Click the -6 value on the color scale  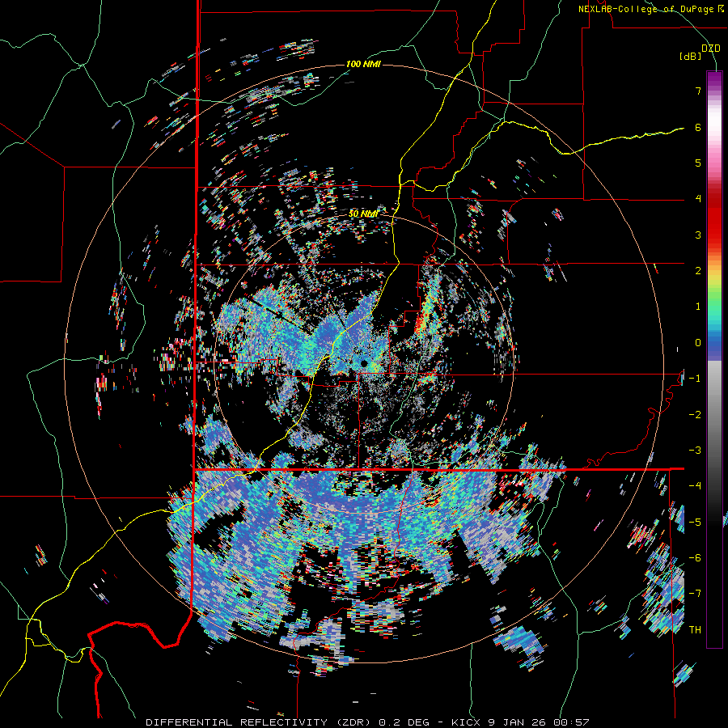[695, 558]
